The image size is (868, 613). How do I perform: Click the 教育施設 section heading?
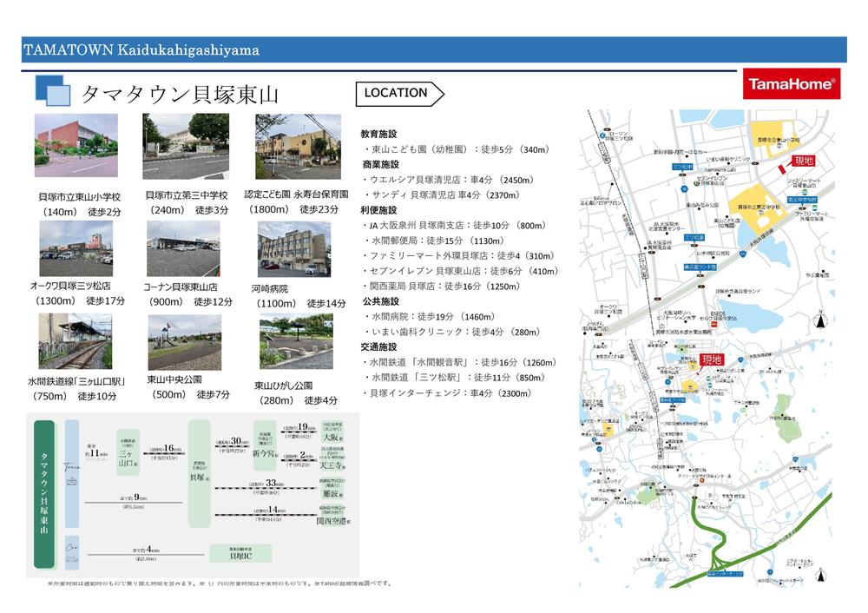(x=378, y=135)
